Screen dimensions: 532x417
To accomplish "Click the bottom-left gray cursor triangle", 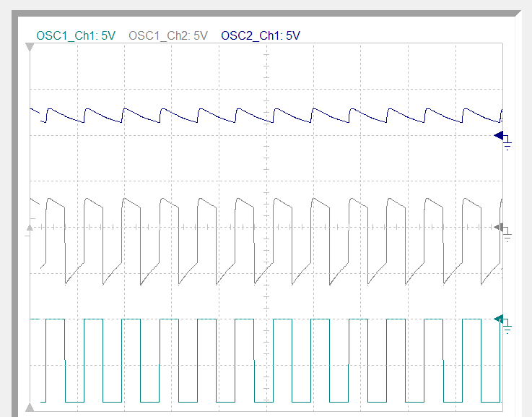I will click(x=30, y=407).
